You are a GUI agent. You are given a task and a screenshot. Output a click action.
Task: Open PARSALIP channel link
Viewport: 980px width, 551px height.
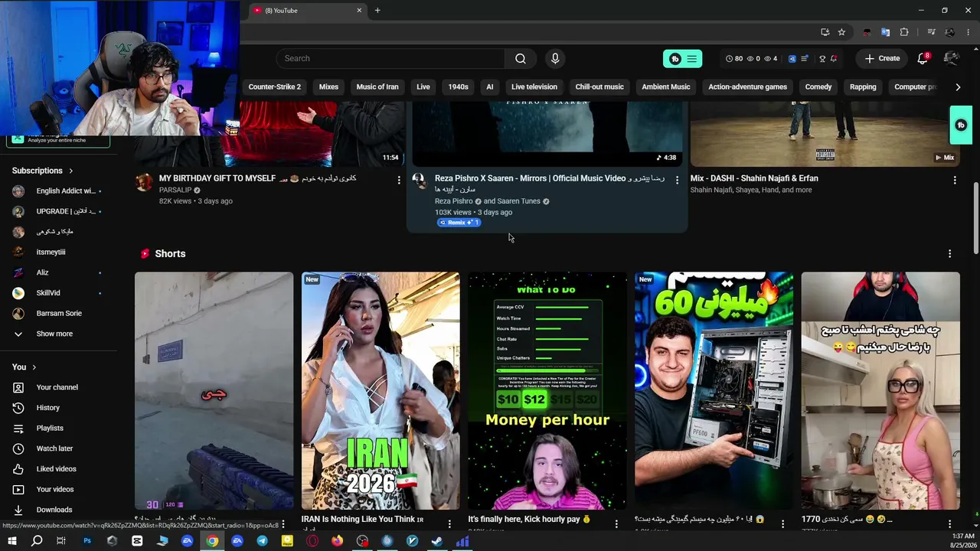pos(175,191)
